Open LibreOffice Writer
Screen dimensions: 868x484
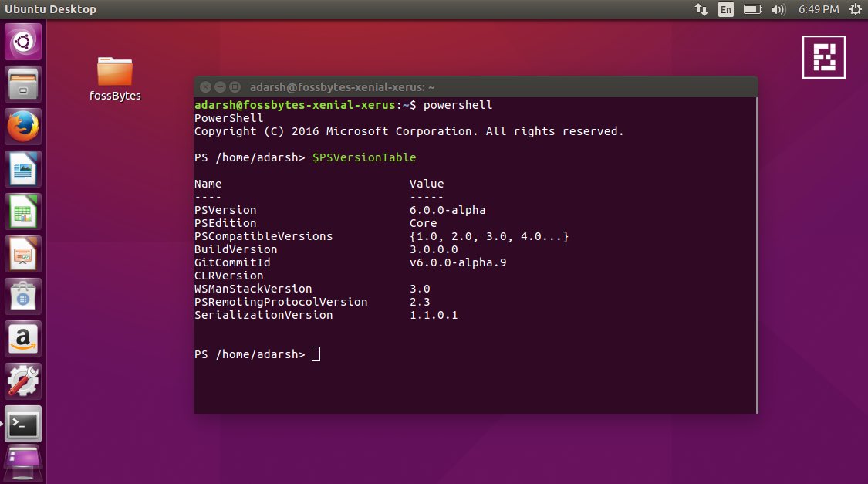coord(22,171)
